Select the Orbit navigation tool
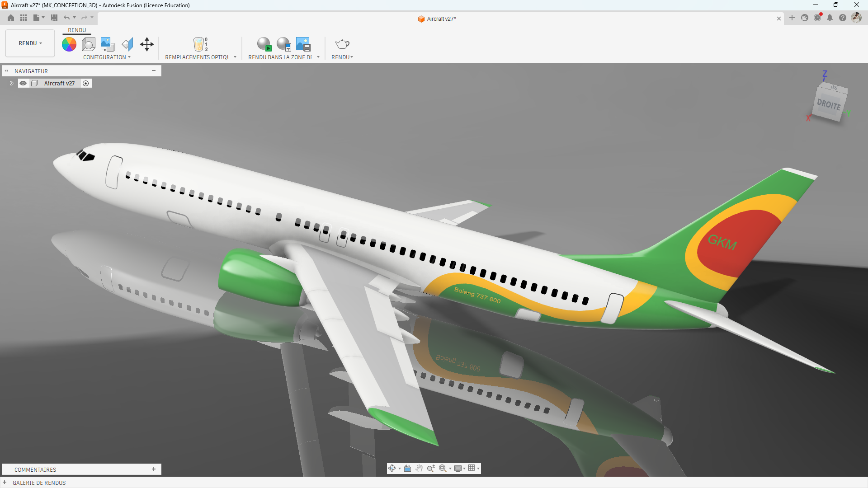868x488 pixels. tap(392, 468)
